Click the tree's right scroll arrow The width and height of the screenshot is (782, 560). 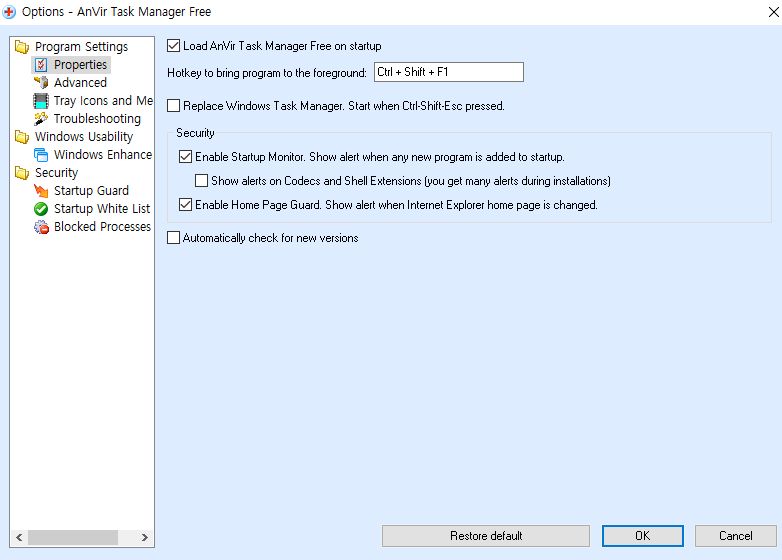[145, 538]
